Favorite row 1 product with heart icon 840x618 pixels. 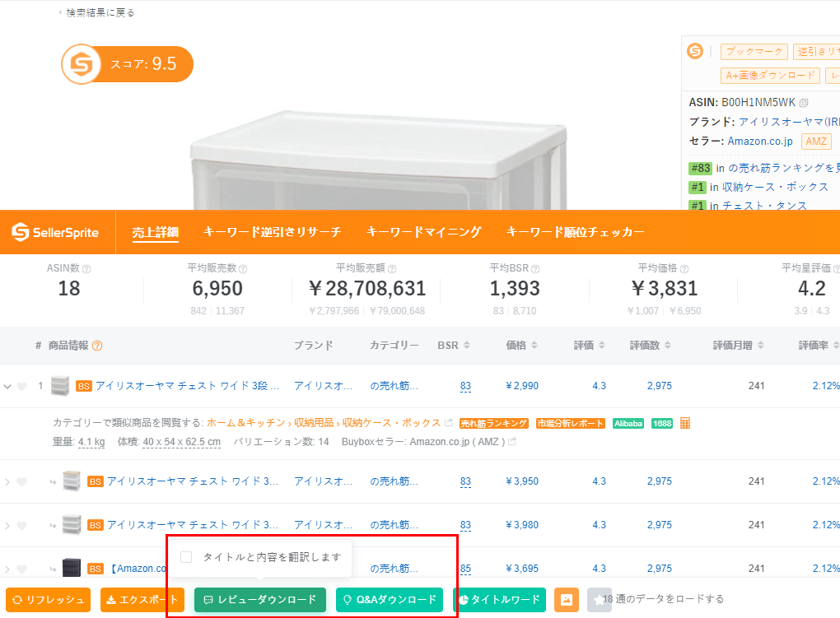coord(21,386)
